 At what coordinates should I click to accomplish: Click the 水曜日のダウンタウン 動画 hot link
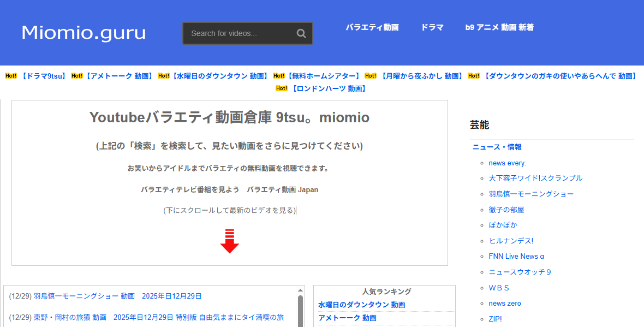[x=219, y=76]
